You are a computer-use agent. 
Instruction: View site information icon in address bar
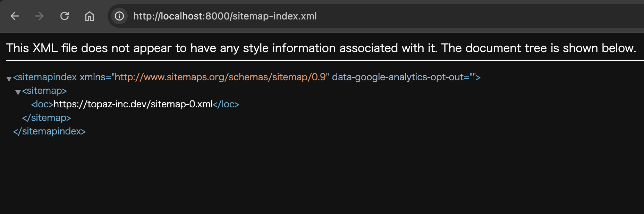(x=119, y=16)
